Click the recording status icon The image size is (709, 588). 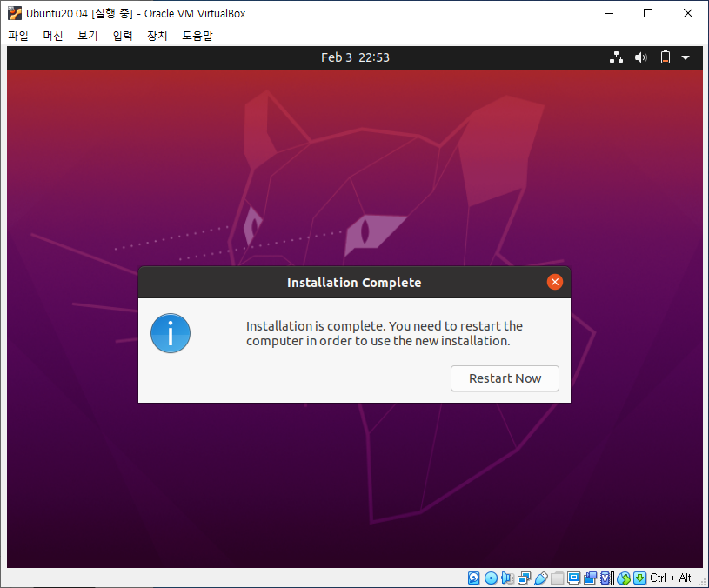[x=591, y=578]
